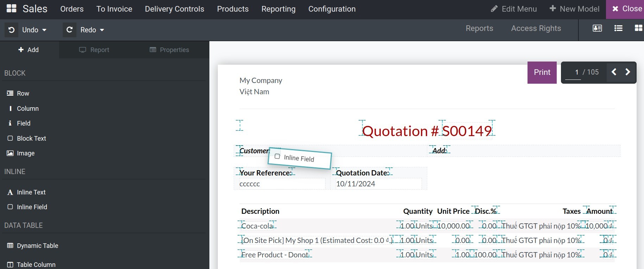
Task: Open the Reports link
Action: [479, 28]
